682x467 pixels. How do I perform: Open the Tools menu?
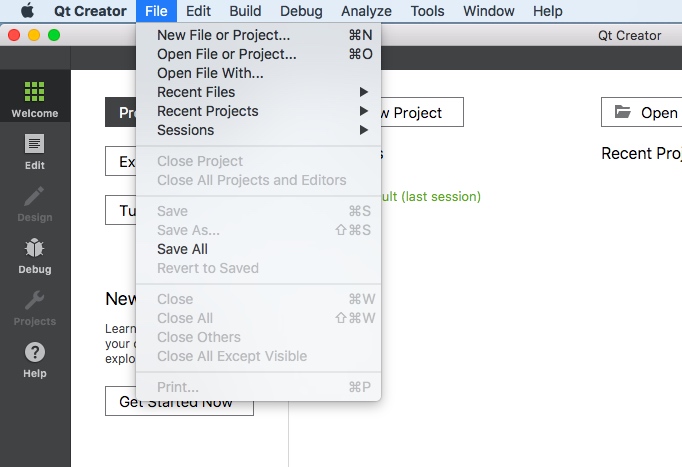pyautogui.click(x=427, y=11)
